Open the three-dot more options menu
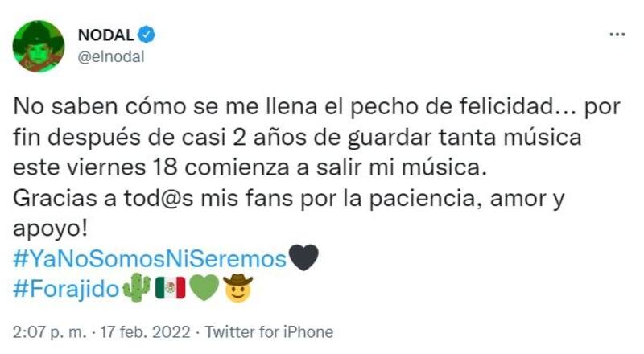Viewport: 644px width, 354px height. tap(617, 35)
